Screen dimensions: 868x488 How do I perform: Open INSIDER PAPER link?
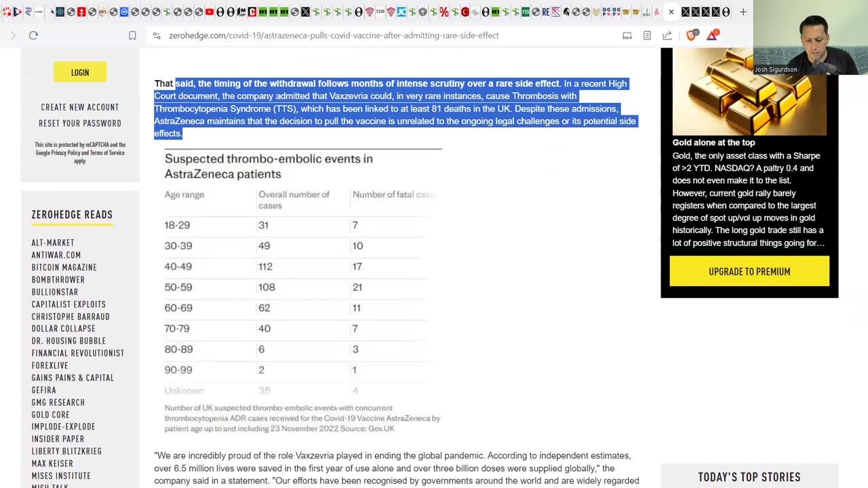[58, 439]
